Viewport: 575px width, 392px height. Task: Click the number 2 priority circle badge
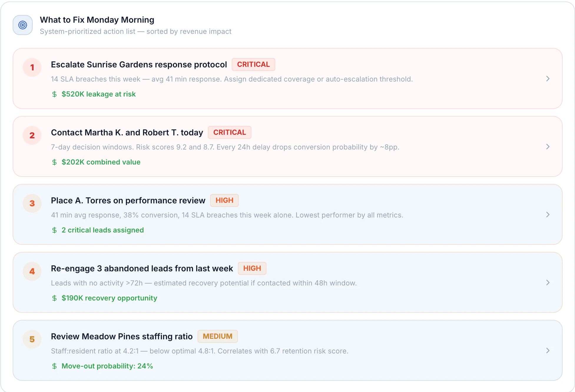(32, 135)
